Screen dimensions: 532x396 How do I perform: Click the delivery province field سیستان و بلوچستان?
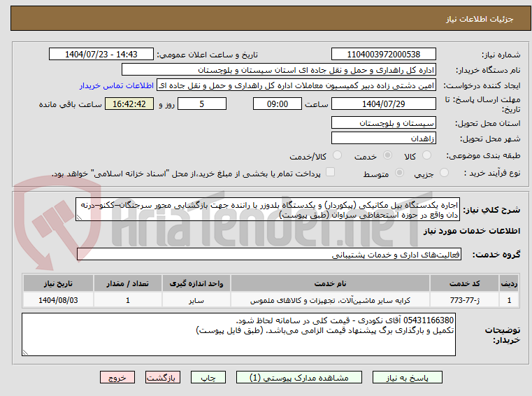click(x=383, y=123)
